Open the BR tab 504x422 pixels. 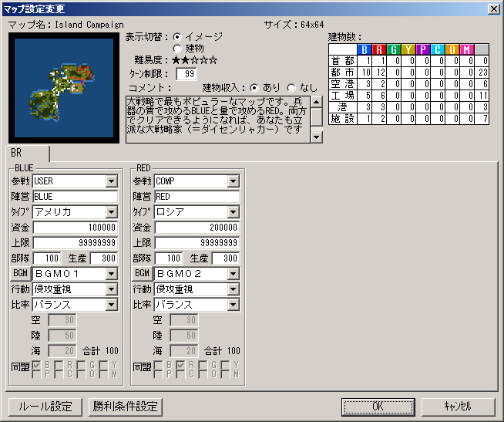28,154
